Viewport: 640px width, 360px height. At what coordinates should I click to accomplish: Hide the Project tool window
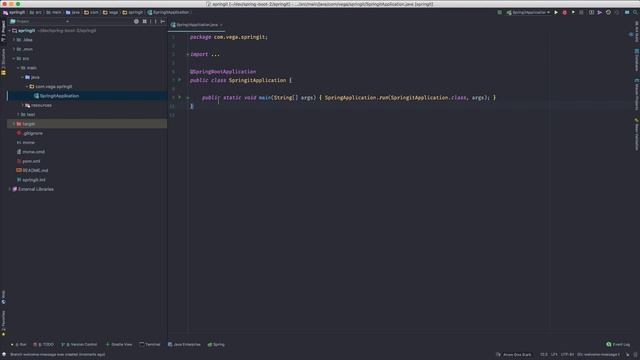(x=162, y=21)
